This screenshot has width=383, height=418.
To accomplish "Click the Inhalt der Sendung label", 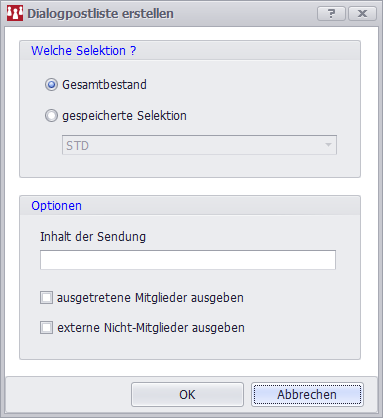I will [x=93, y=237].
